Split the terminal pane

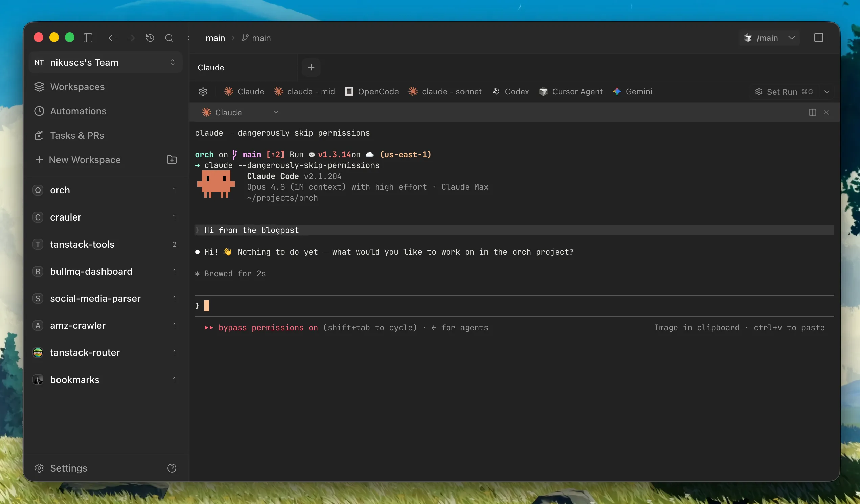pyautogui.click(x=813, y=112)
